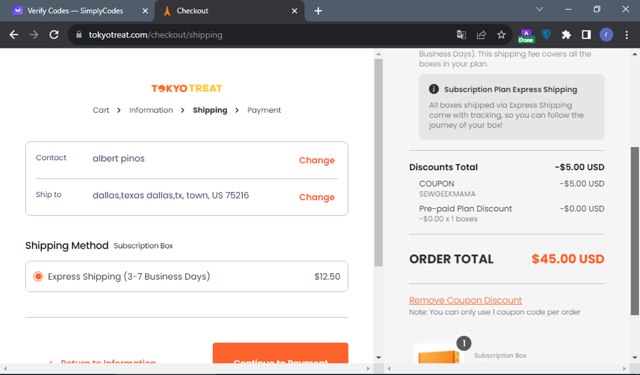Change the contact albert pinos
Screen dimensions: 640x375
click(317, 160)
